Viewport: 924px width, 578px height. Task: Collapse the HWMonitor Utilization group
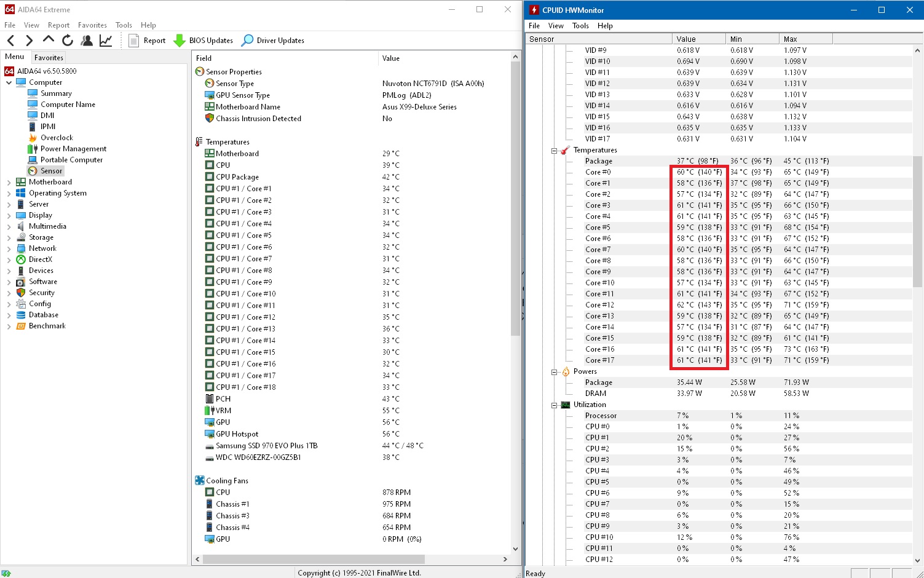pyautogui.click(x=554, y=405)
